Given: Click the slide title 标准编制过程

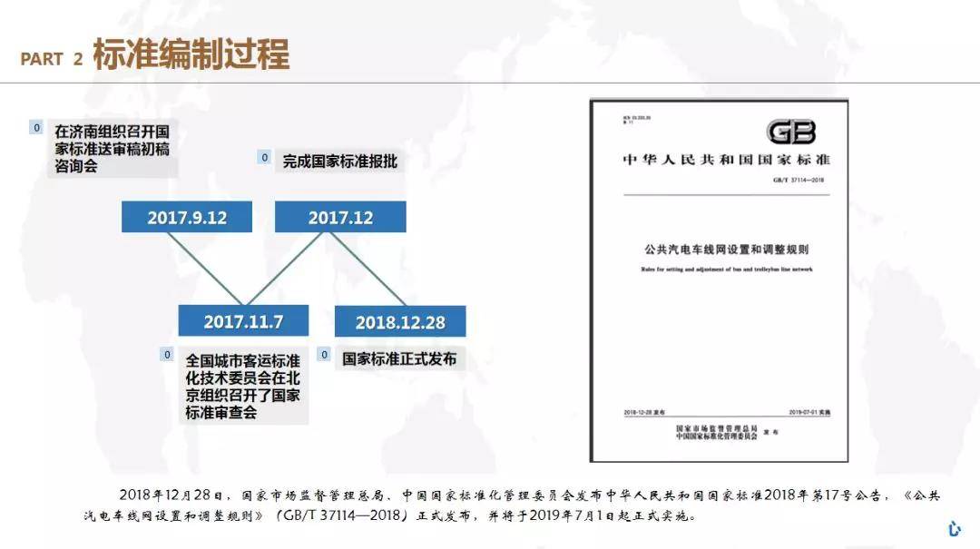Looking at the screenshot, I should pyautogui.click(x=191, y=55).
